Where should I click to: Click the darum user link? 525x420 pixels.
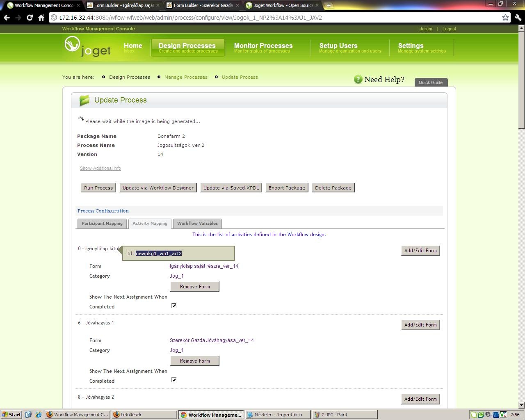tap(426, 29)
